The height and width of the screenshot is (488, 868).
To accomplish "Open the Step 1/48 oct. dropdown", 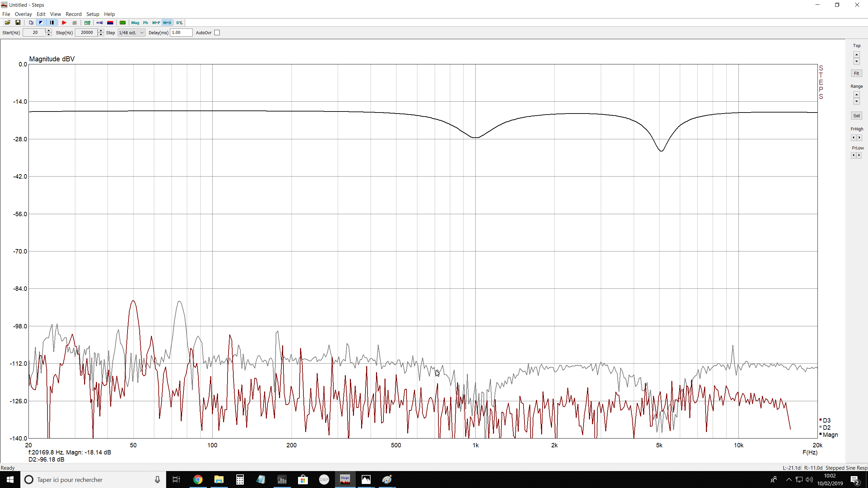I will click(x=132, y=33).
